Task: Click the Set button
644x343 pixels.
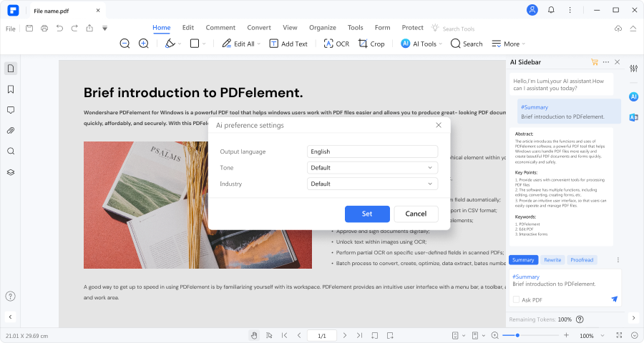Action: (367, 214)
